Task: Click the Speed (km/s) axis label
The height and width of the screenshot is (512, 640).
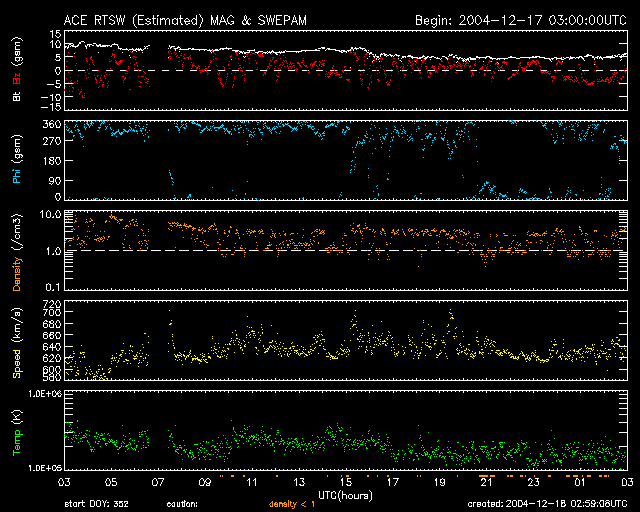Action: tap(16, 340)
